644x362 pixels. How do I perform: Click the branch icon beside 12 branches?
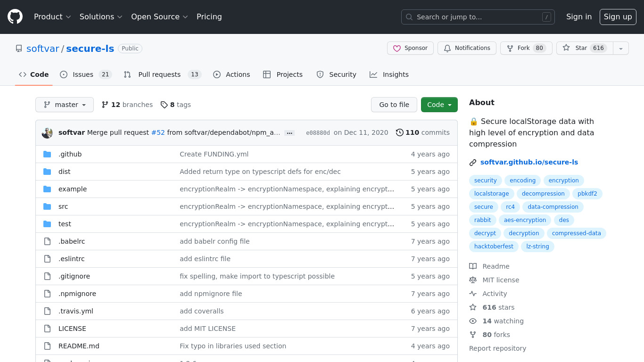(105, 105)
